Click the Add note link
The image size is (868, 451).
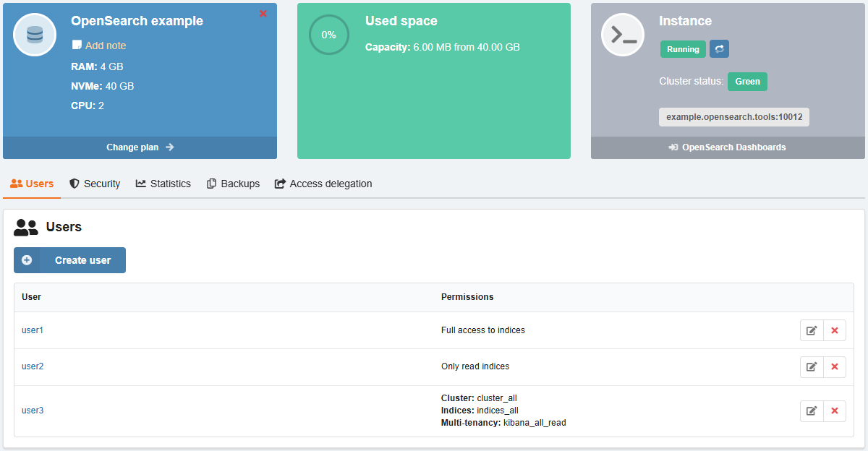point(105,46)
